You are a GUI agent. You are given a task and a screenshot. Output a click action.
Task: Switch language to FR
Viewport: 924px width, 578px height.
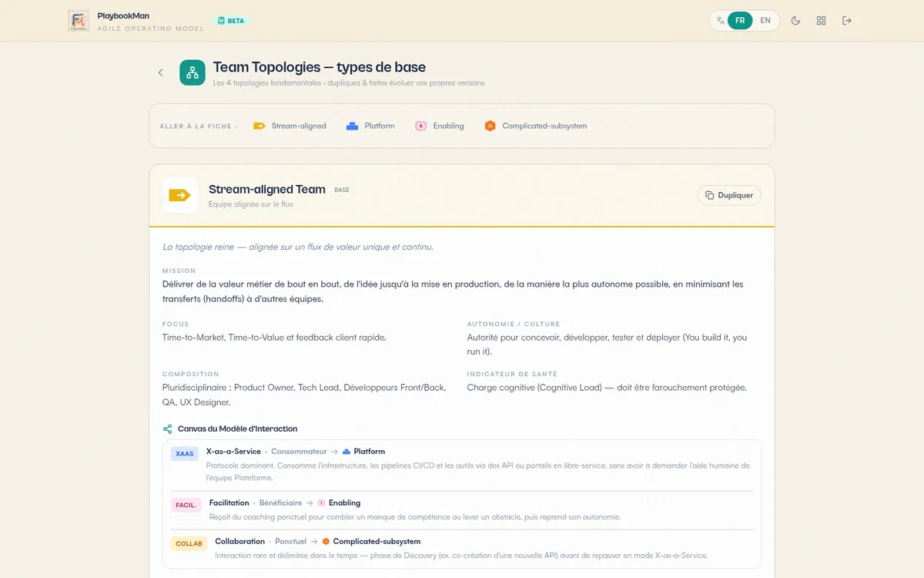pyautogui.click(x=740, y=21)
